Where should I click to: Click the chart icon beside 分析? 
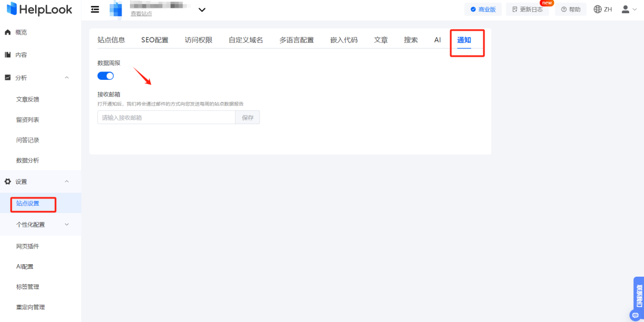(7, 78)
